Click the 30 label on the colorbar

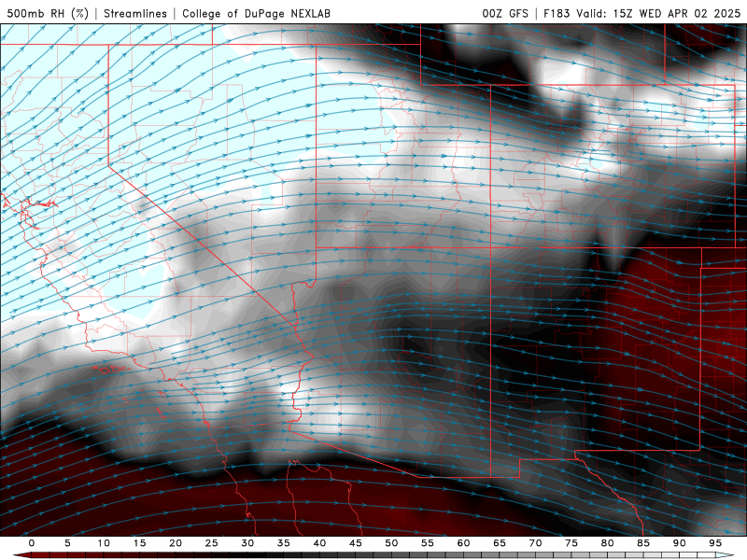pos(247,543)
